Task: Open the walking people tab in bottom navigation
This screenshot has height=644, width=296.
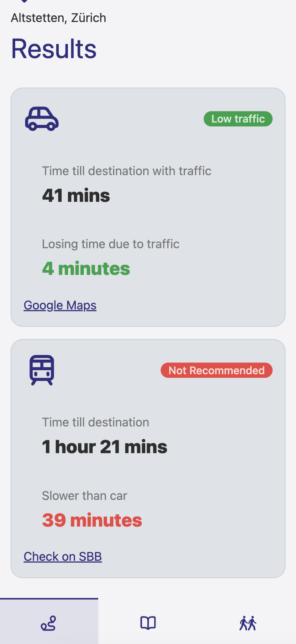Action: click(248, 623)
